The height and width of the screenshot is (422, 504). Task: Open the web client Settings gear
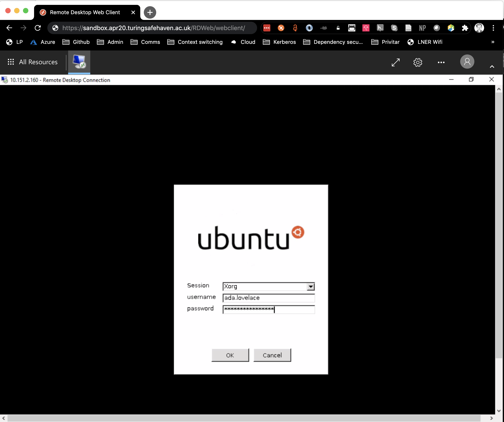pyautogui.click(x=417, y=62)
